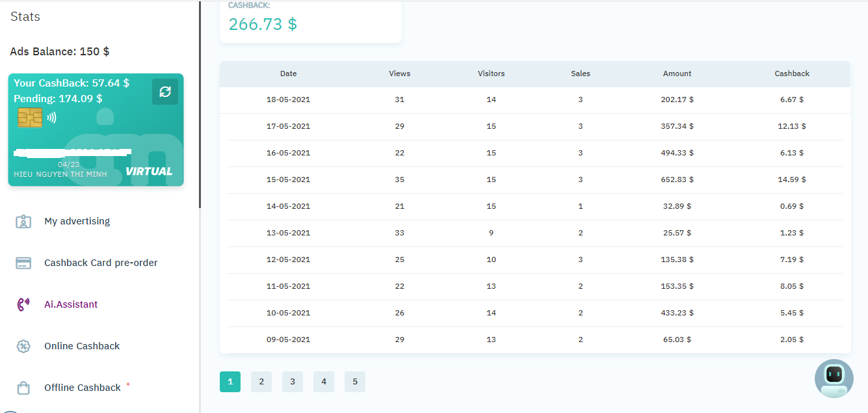Viewport: 868px width, 413px height.
Task: Select the 18-05-2021 date cell
Action: tap(289, 100)
